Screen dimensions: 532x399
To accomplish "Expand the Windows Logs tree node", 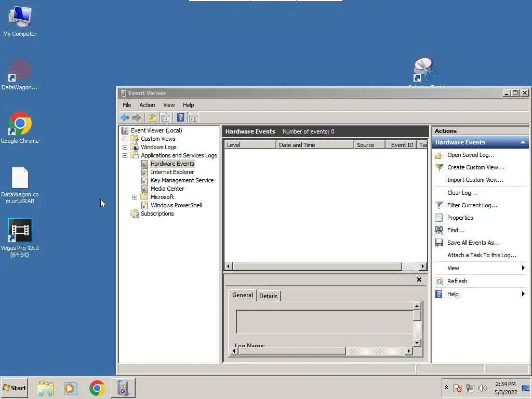I will [125, 147].
